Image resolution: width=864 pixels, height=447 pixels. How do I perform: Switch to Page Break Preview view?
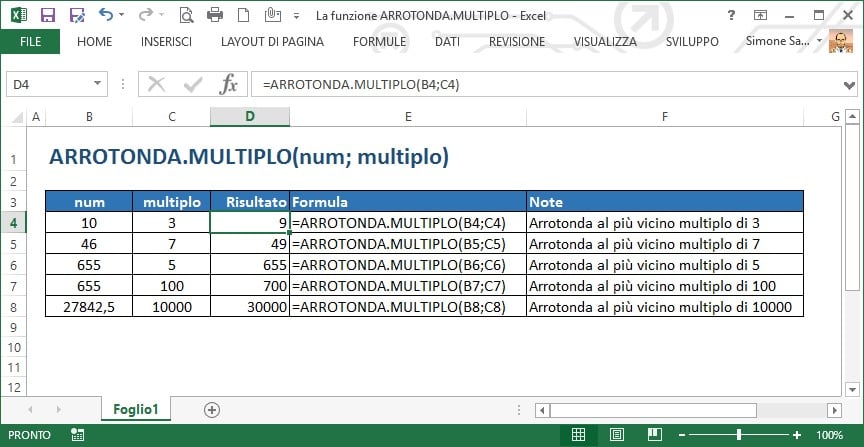[x=655, y=435]
